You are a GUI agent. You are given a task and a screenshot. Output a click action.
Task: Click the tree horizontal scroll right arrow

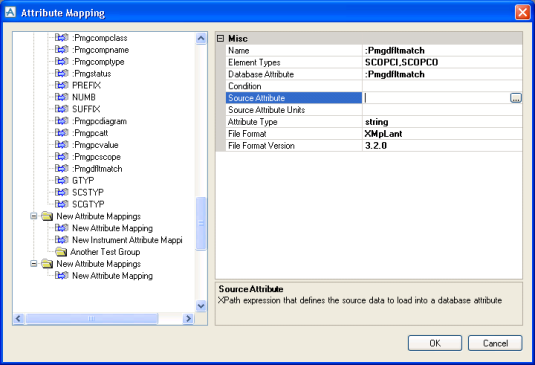pyautogui.click(x=188, y=319)
